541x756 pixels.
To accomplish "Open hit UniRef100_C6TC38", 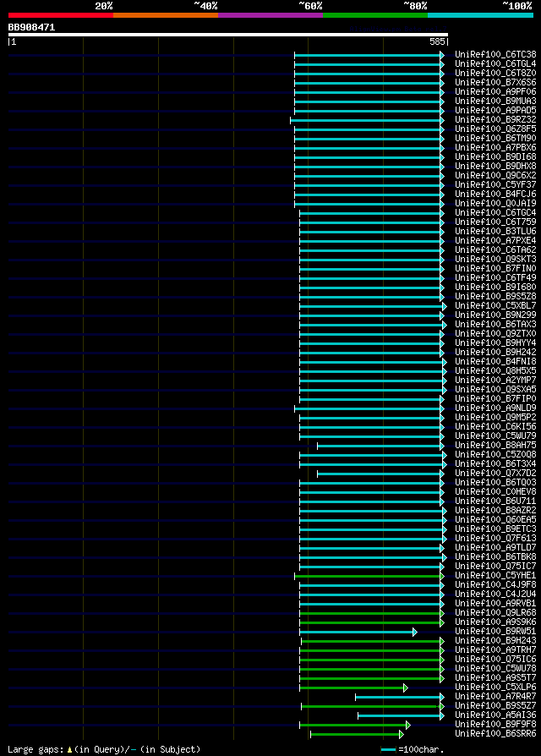I will tap(495, 54).
